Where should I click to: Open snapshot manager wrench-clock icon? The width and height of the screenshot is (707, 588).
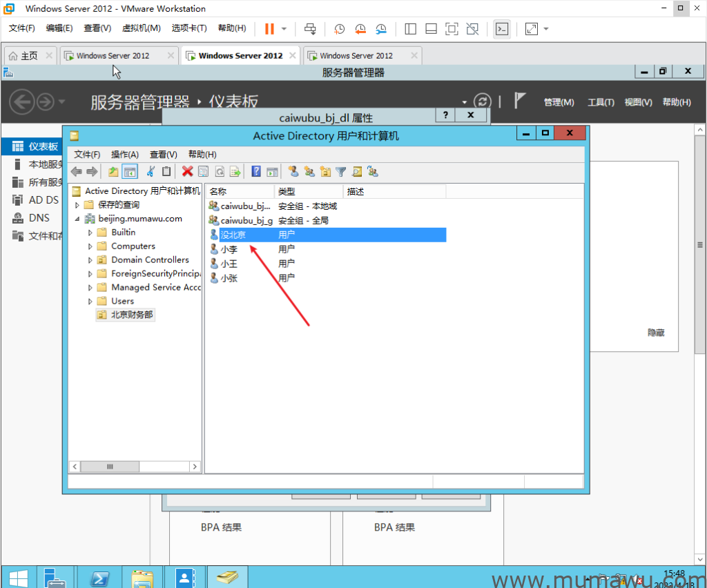(x=381, y=29)
